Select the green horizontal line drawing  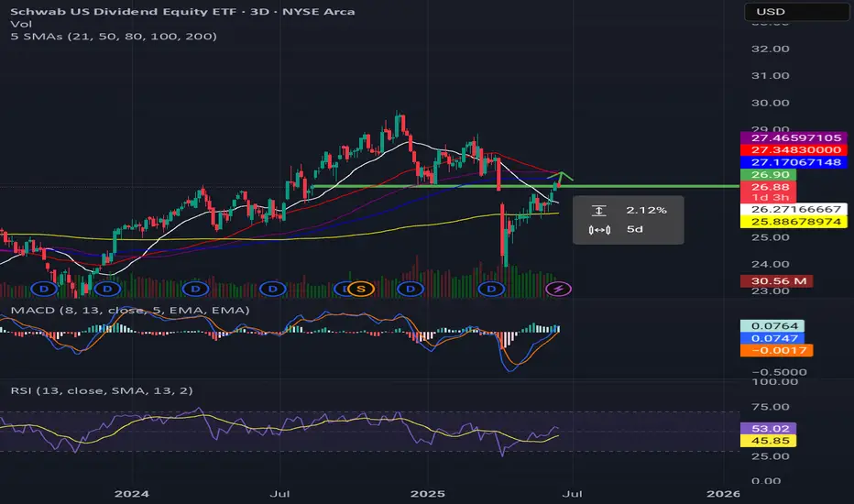pyautogui.click(x=526, y=186)
